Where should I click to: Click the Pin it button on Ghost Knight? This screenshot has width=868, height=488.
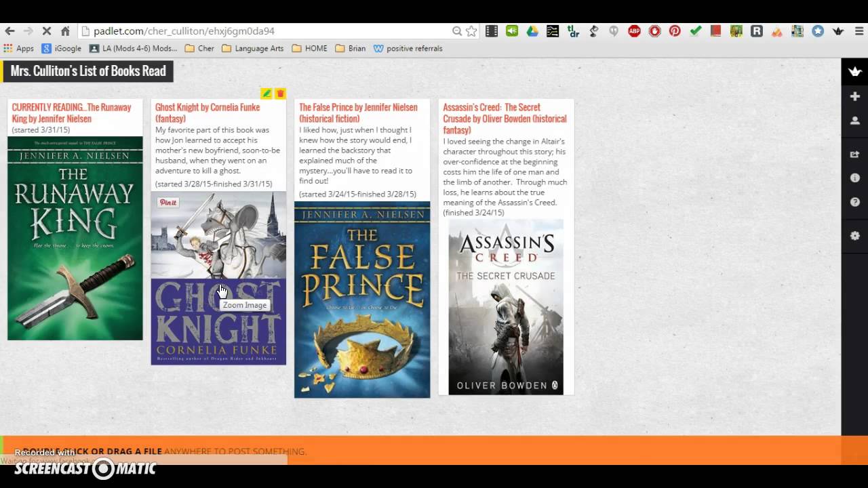tap(168, 203)
